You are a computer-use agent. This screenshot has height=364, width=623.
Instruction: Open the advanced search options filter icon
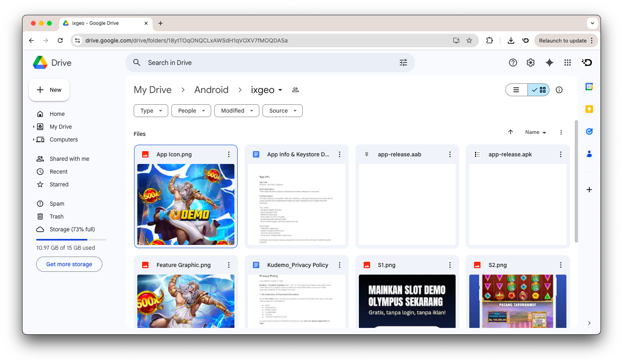tap(403, 63)
